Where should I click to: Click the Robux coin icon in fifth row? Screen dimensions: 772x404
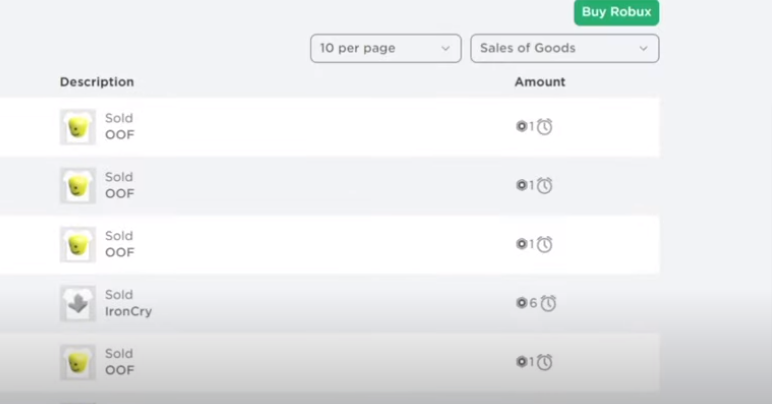coord(521,362)
